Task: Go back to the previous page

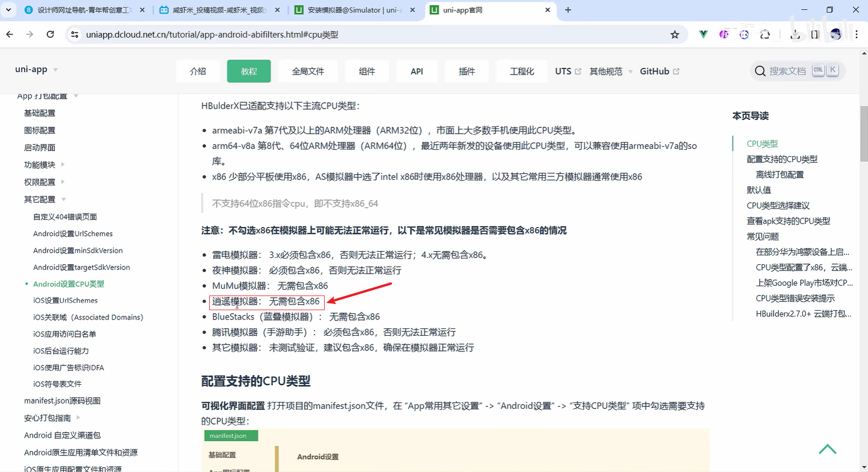Action: [x=9, y=34]
